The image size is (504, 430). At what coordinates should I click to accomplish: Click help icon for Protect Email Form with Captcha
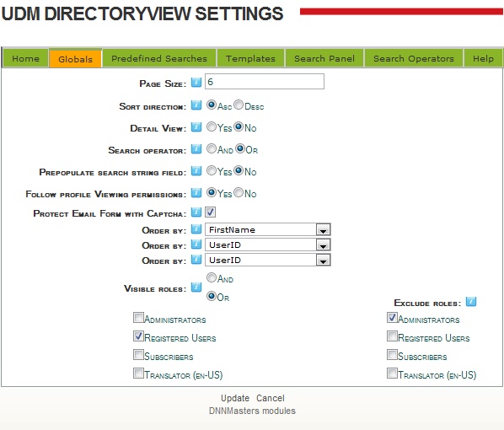coord(196,212)
